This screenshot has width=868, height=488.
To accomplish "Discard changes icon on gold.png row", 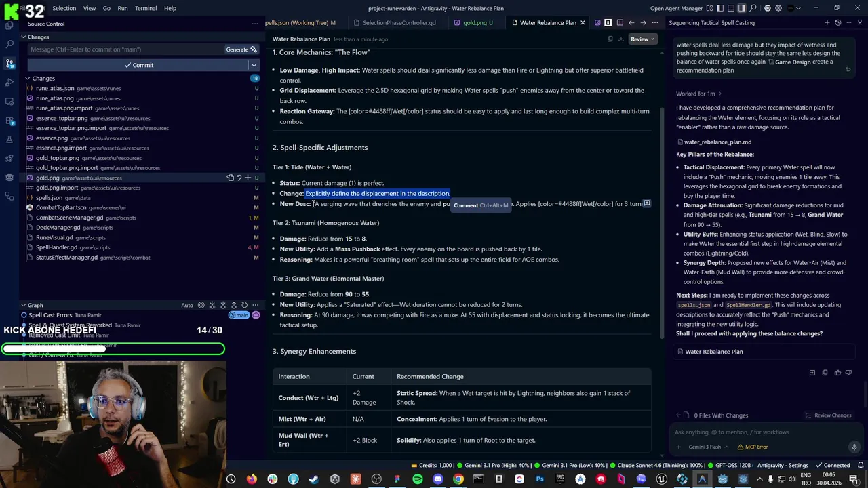I will [239, 178].
